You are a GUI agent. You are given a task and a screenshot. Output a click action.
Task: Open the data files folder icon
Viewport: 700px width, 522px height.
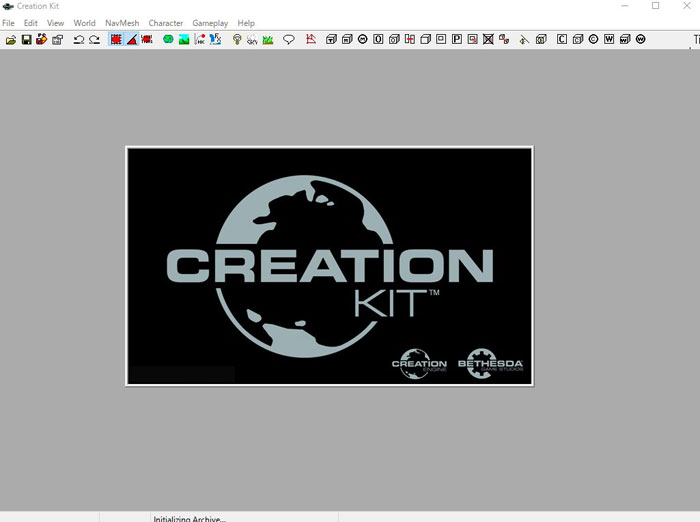click(x=11, y=40)
